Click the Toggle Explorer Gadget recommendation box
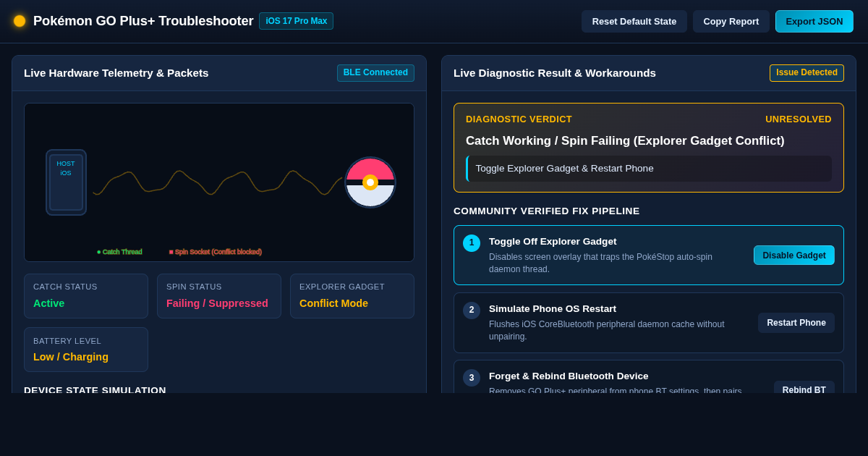Image resolution: width=868 pixels, height=456 pixels. point(649,169)
